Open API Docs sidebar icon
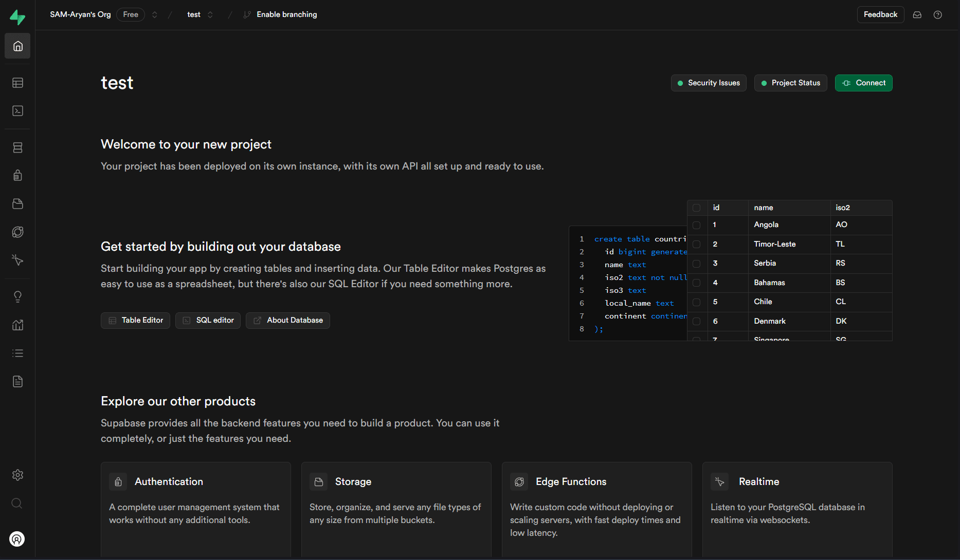This screenshot has width=960, height=560. (17, 382)
